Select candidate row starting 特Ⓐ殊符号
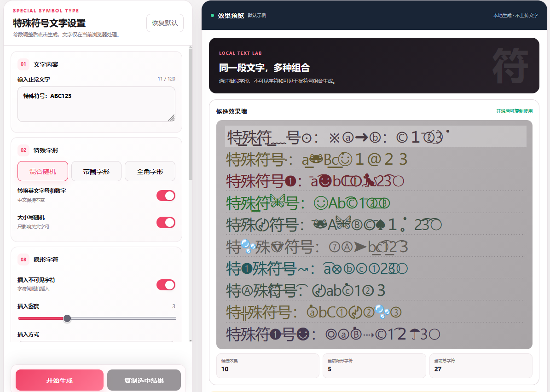This screenshot has height=392, width=550. 375,290
